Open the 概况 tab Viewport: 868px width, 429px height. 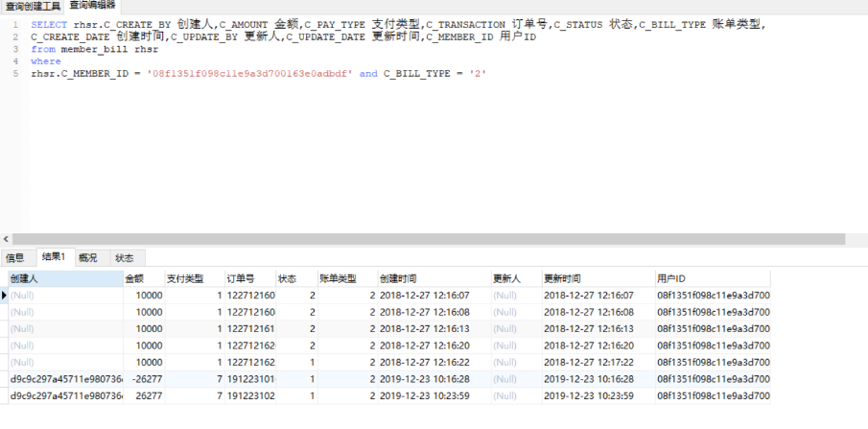pyautogui.click(x=88, y=257)
